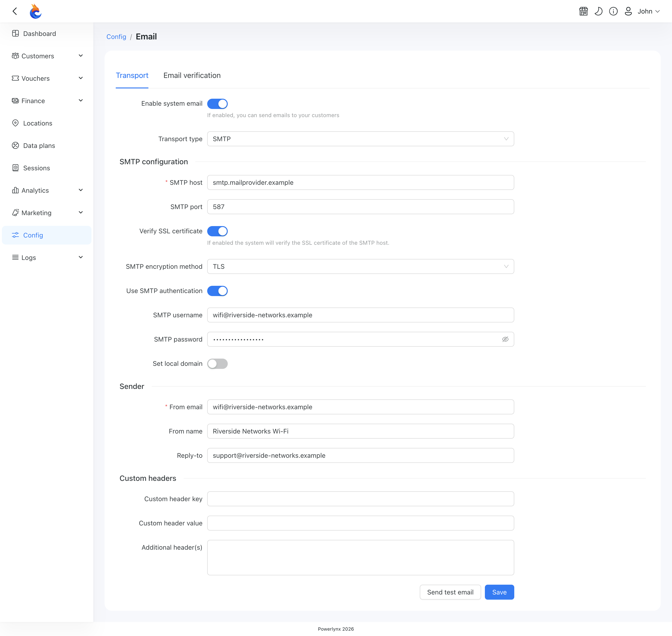Expand the Vouchers menu chevron
The height and width of the screenshot is (636, 672).
click(81, 78)
